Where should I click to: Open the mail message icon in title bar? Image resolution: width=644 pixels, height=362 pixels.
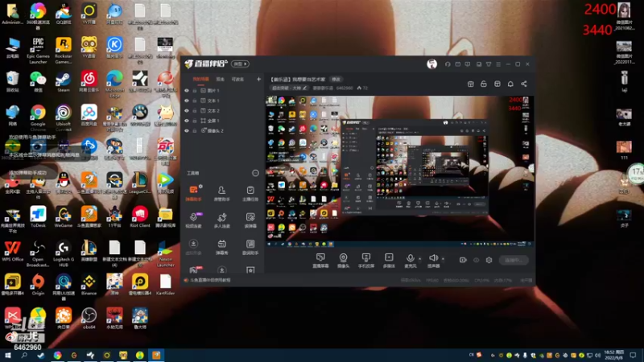[457, 64]
